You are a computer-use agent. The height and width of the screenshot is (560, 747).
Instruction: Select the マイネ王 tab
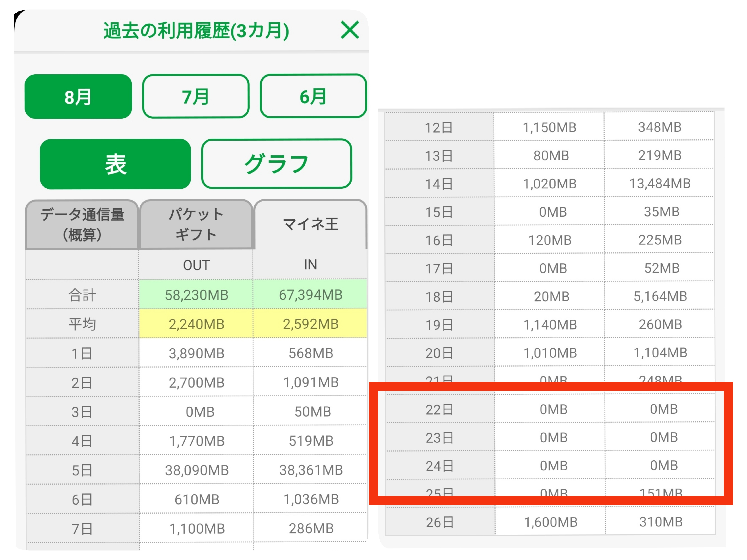pyautogui.click(x=310, y=224)
